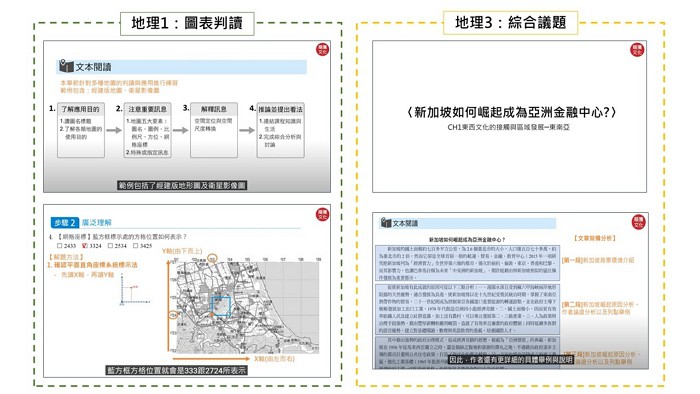This screenshot has height=394, width=700.
Task: Click the 文本閱讀 header bar in 地理1 slide
Action: pos(182,66)
